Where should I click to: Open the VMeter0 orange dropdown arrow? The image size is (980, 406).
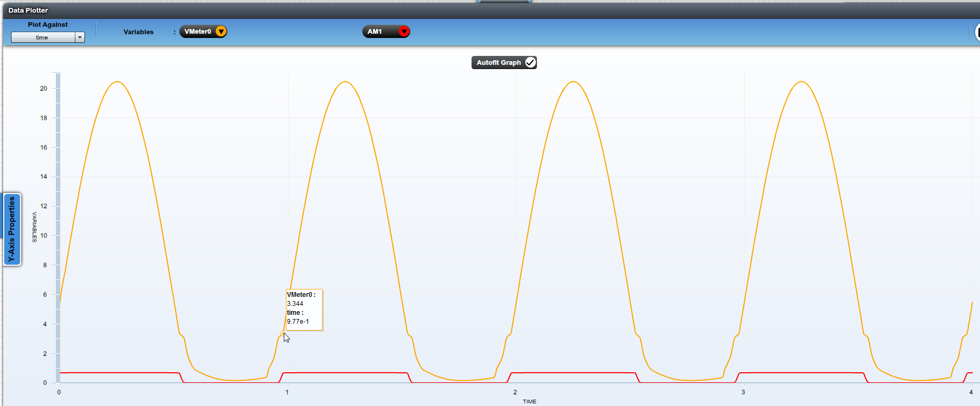222,32
